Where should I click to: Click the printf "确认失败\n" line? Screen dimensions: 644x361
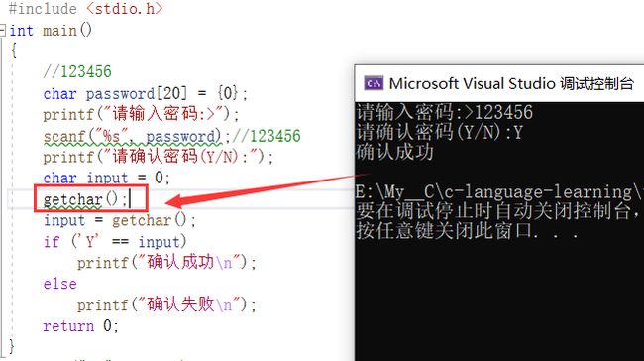[166, 304]
